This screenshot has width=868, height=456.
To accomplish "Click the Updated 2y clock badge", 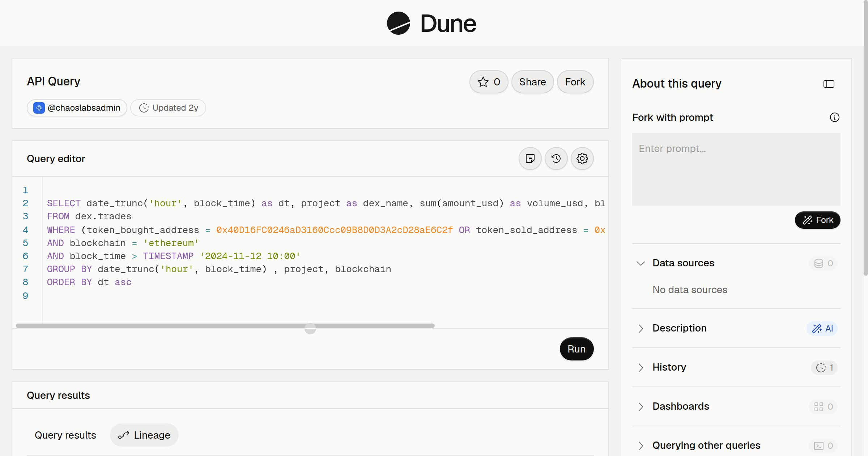I will pos(168,108).
